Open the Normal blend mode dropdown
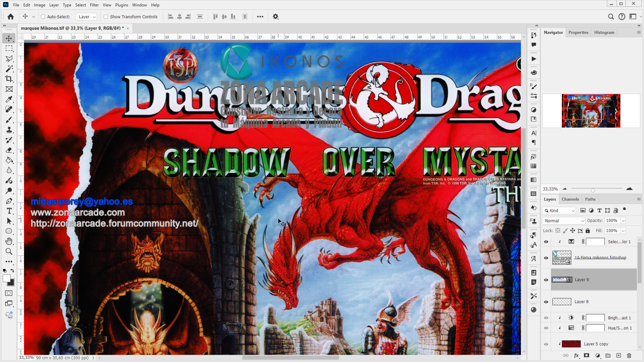The image size is (644, 362). point(563,221)
